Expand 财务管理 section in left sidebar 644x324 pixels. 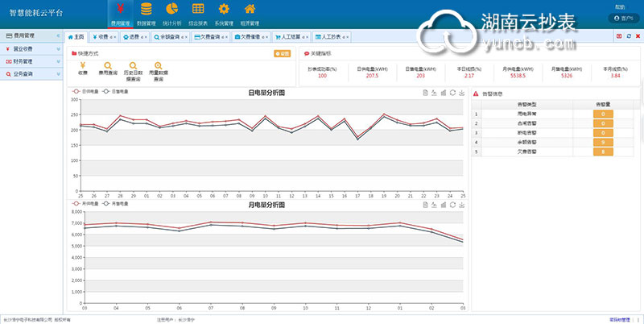point(31,60)
